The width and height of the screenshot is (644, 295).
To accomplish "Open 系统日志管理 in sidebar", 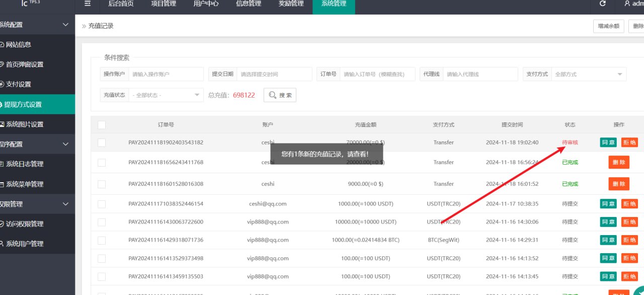I will pyautogui.click(x=24, y=164).
